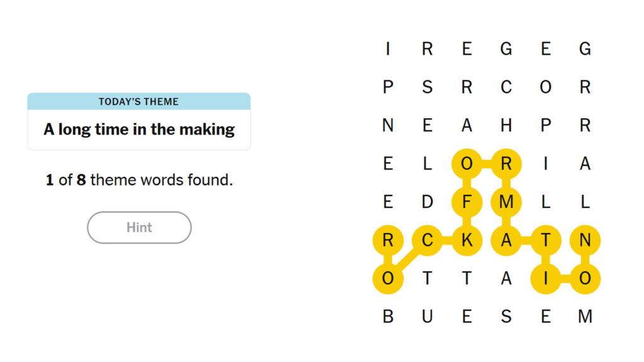The width and height of the screenshot is (644, 362).
Task: Click the letter D in the grid
Action: pos(426,202)
